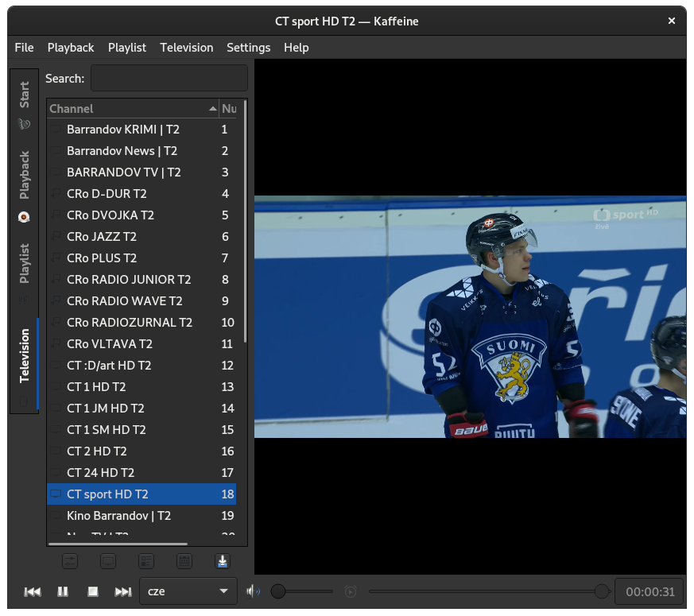The height and width of the screenshot is (616, 694).
Task: Open the File menu
Action: [24, 48]
